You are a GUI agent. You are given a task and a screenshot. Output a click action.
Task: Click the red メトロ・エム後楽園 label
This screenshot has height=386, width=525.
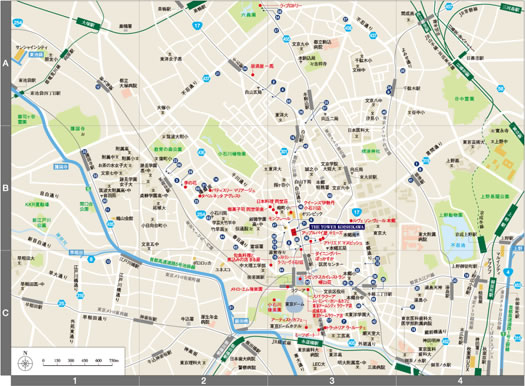pos(246,289)
